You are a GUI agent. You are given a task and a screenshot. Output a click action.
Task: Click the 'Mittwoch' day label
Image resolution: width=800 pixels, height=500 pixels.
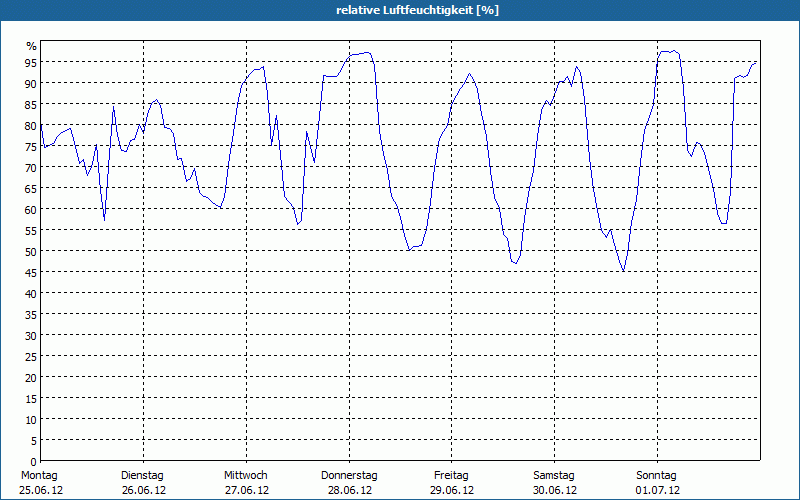point(246,476)
